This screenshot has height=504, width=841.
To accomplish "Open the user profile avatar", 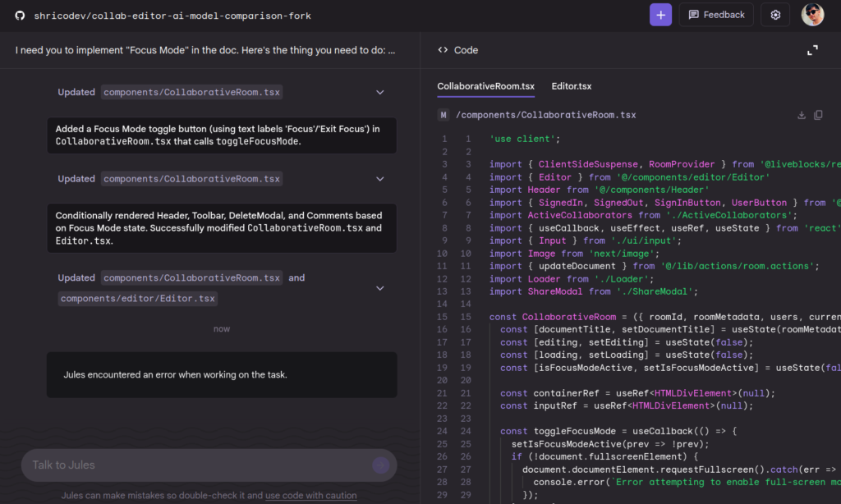I will point(812,15).
